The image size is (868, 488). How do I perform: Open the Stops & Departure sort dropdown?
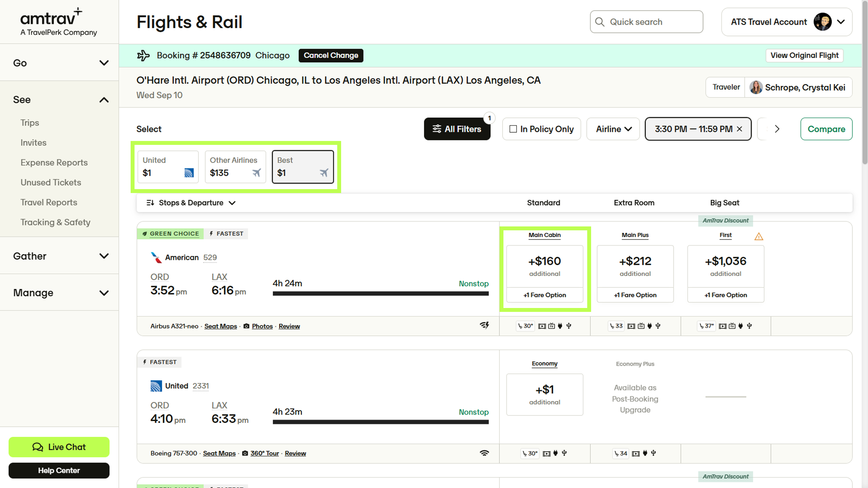(x=191, y=203)
